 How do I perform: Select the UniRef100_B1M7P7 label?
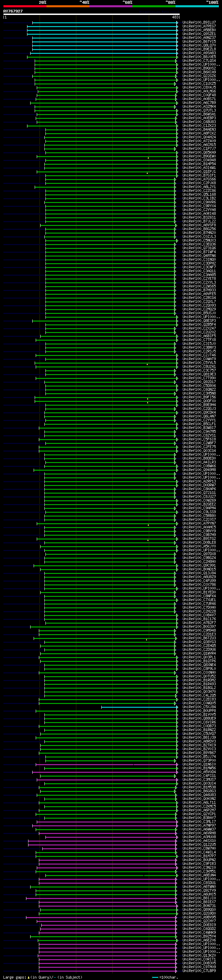point(199,856)
